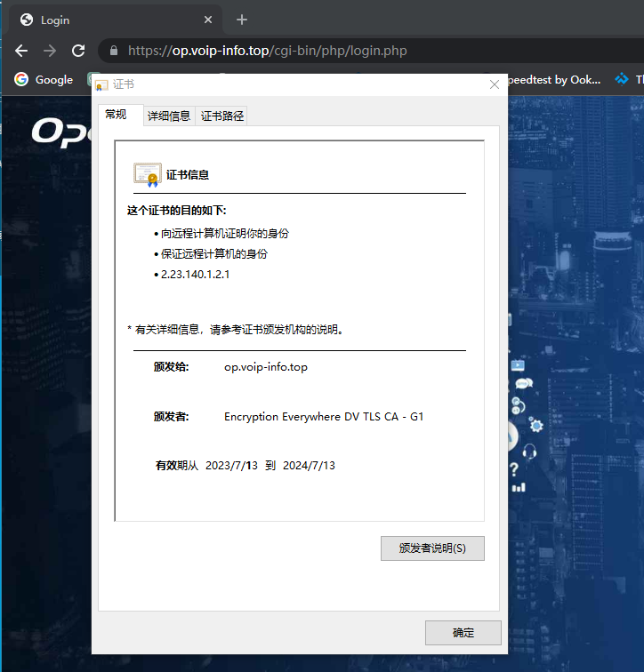
Task: Click issued-to value op.voip-info.top
Action: (x=266, y=367)
